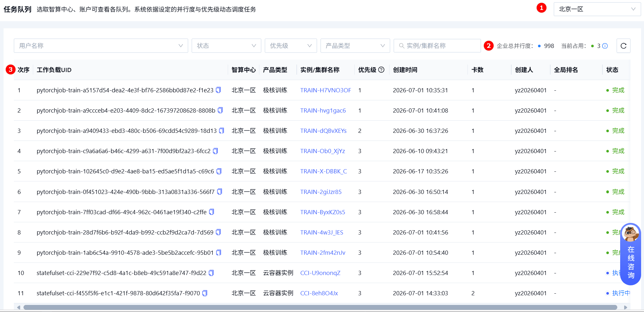This screenshot has height=312, width=644.
Task: Expand the 产品类型 filter dropdown
Action: [x=355, y=46]
